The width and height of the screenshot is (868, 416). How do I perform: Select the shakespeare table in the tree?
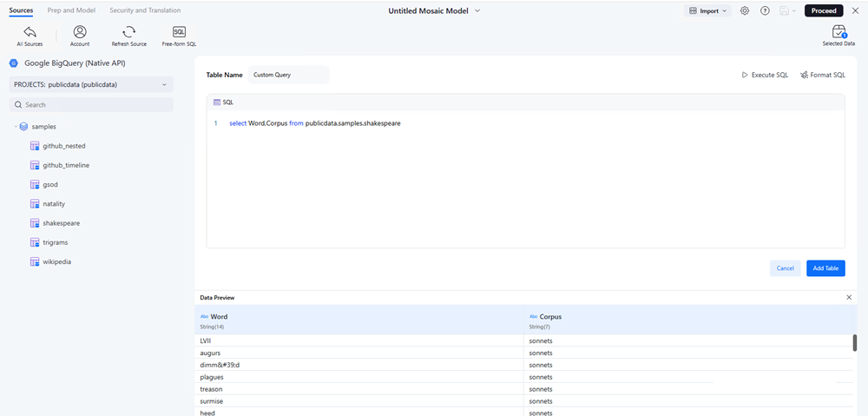point(61,223)
